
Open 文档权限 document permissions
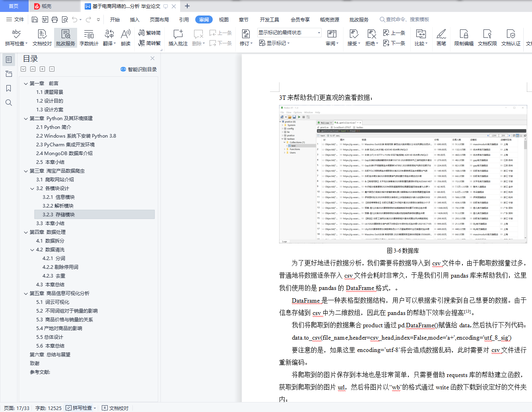click(x=487, y=38)
